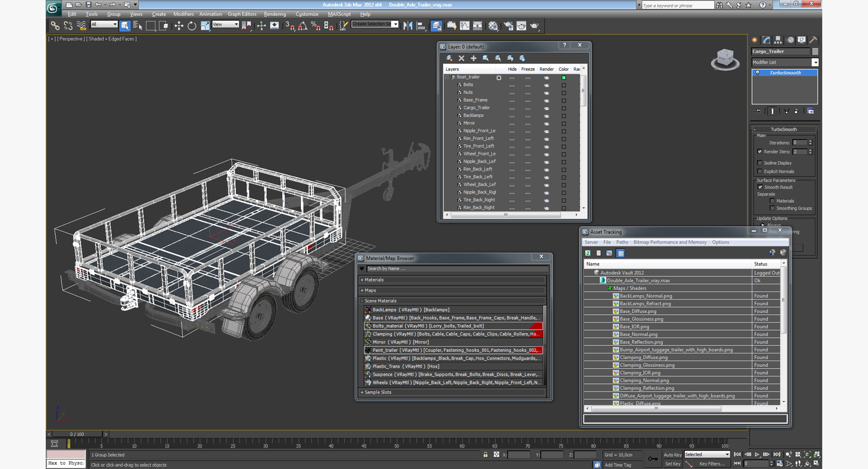Screen dimensions: 868x469
Task: Open the Rendering menu
Action: pos(275,14)
